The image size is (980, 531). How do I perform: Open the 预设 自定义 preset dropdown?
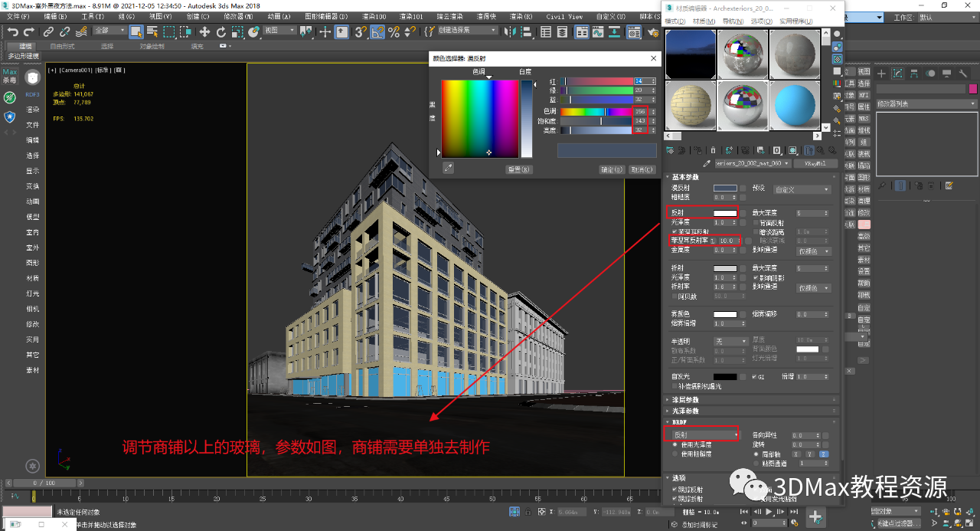click(x=802, y=189)
